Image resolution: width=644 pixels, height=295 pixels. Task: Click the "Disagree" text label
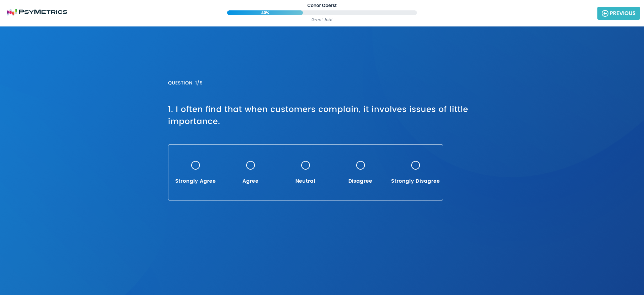[x=360, y=181]
